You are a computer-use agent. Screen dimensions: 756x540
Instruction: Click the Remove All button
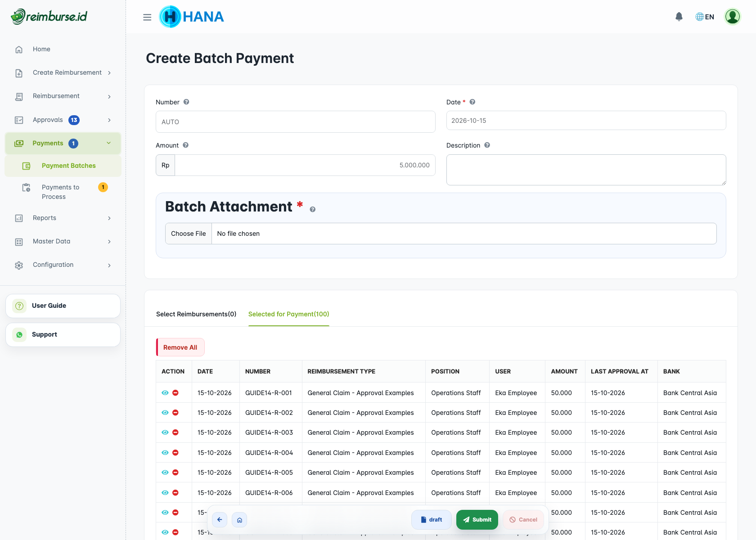(180, 347)
